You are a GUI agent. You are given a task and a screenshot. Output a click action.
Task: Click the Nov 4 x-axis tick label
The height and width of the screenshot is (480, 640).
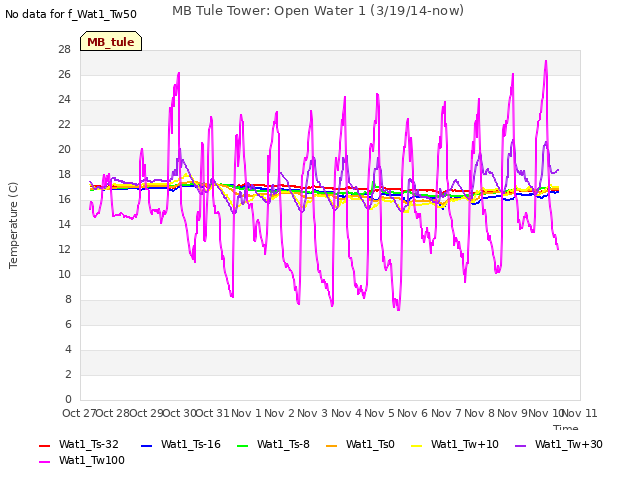(346, 413)
